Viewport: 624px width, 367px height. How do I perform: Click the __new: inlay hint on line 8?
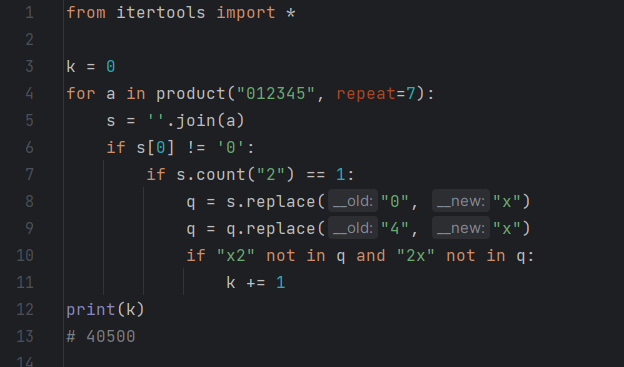tap(461, 201)
